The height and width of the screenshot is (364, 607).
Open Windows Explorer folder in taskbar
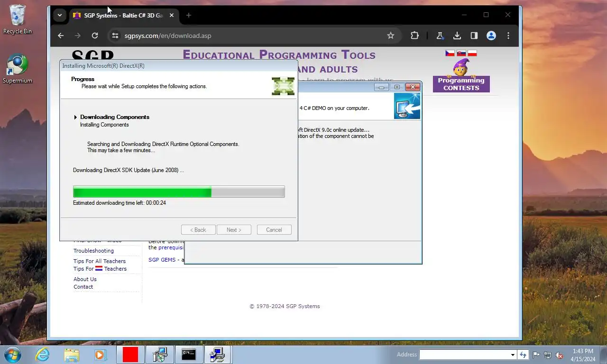click(72, 355)
